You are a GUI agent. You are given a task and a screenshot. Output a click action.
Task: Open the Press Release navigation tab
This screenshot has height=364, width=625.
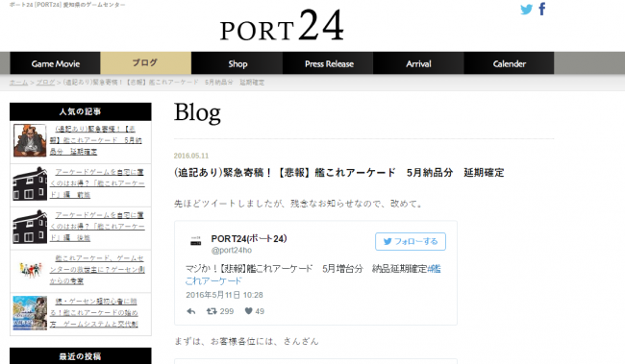pos(328,63)
